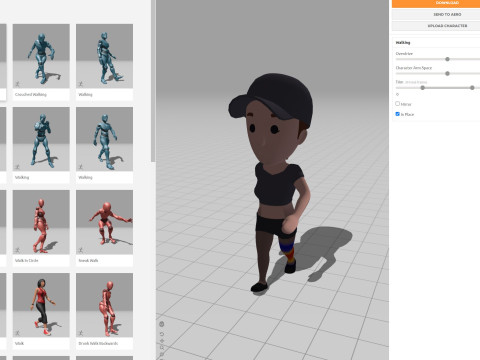Click the circular camera icon in viewport corner
480x360 pixels.
[x=162, y=324]
